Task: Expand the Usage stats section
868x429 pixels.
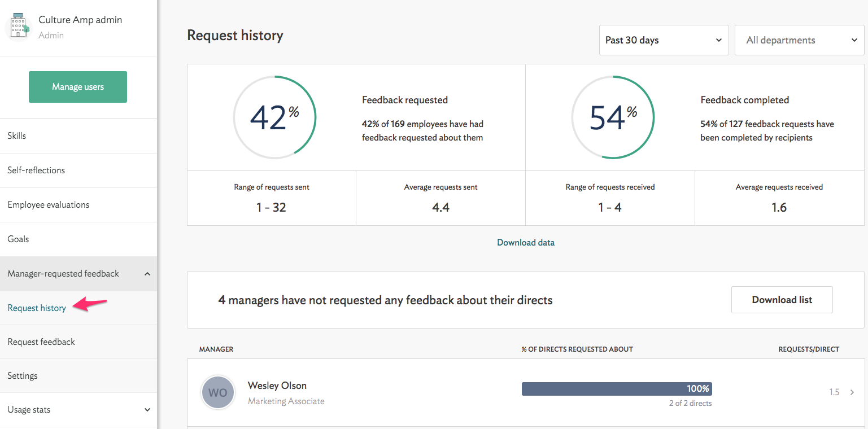Action: [x=147, y=410]
